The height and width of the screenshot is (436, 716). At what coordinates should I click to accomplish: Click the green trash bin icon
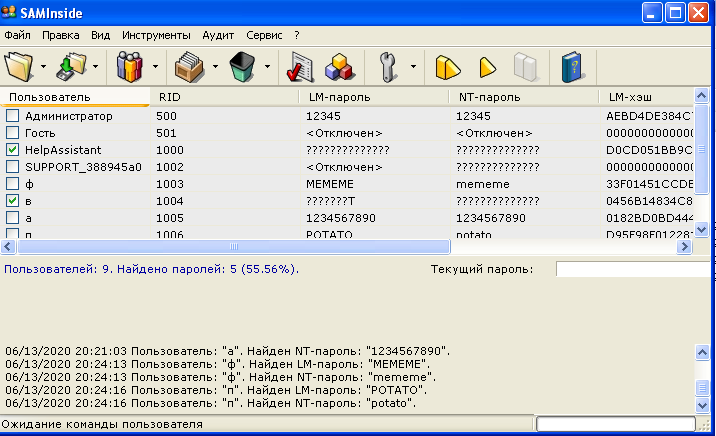point(242,67)
